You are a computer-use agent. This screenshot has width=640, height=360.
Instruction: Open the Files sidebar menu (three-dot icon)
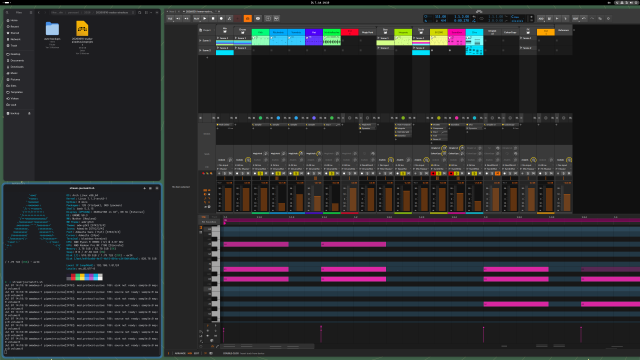tap(31, 13)
